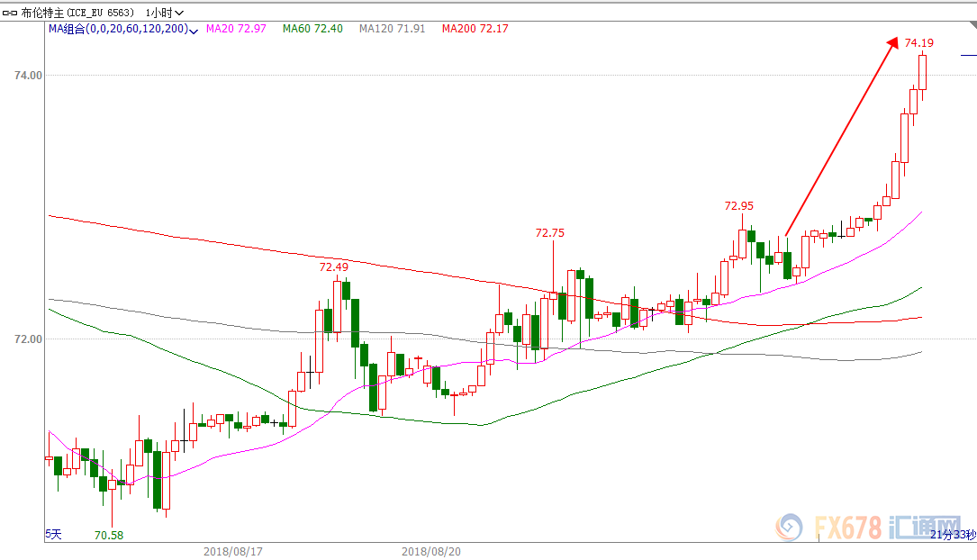
Task: Click the MA20 72.97 legend label
Action: point(236,29)
